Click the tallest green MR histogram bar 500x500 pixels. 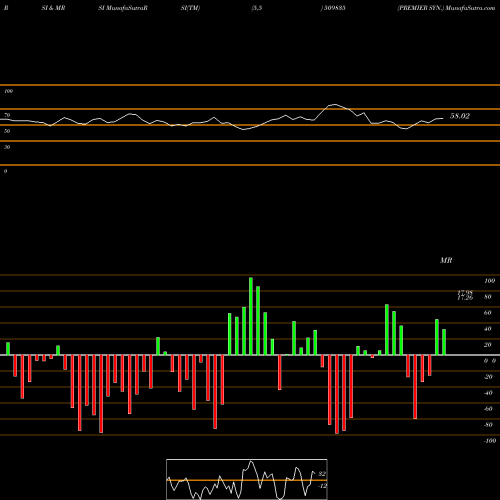[251, 316]
